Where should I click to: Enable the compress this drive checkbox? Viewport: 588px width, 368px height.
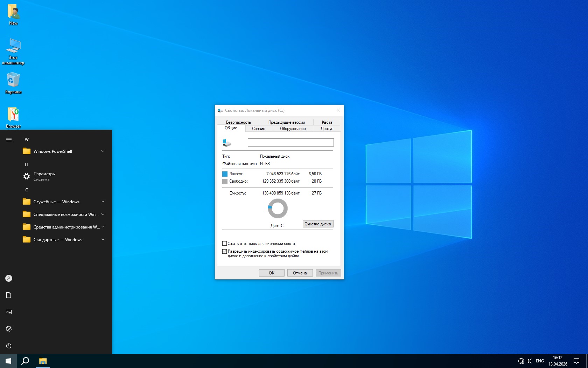(225, 244)
